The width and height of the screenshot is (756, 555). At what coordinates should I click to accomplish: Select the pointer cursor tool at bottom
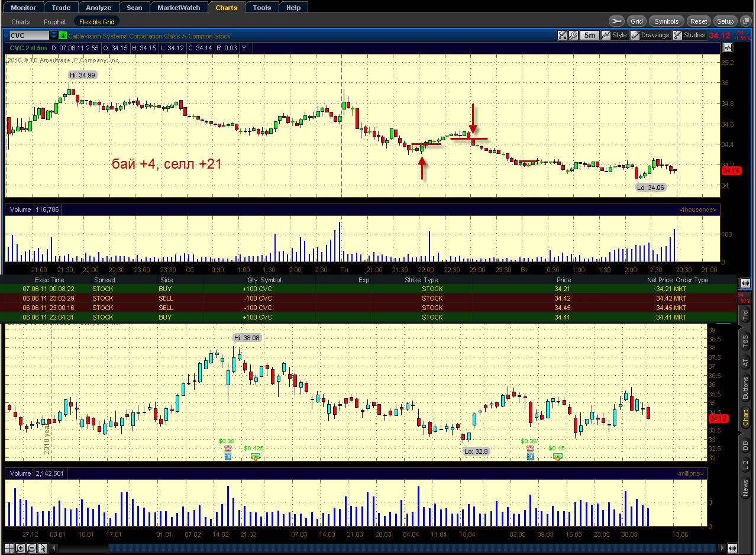43,548
